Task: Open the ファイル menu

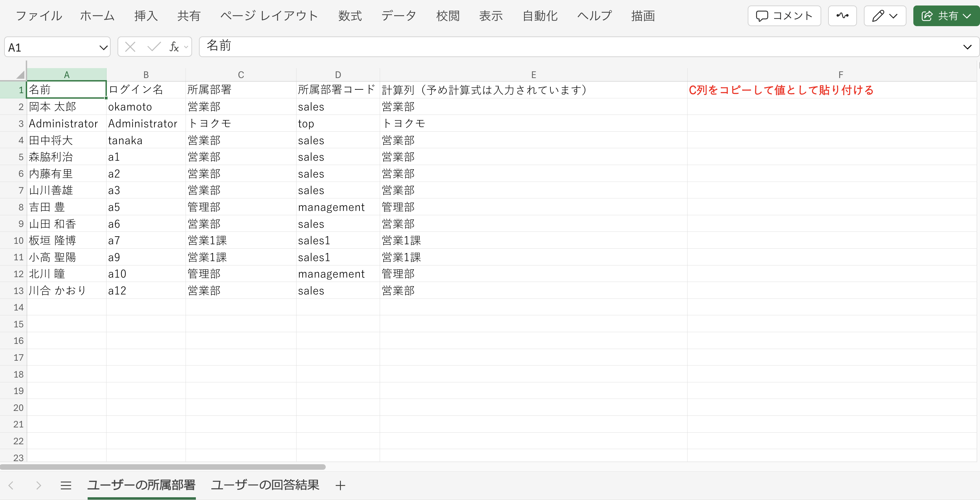Action: click(x=39, y=16)
